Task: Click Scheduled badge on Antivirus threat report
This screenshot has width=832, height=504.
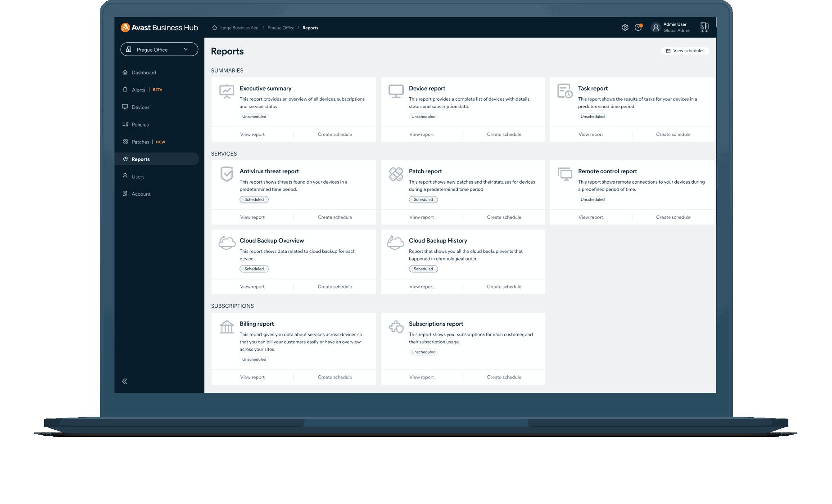Action: [x=254, y=199]
